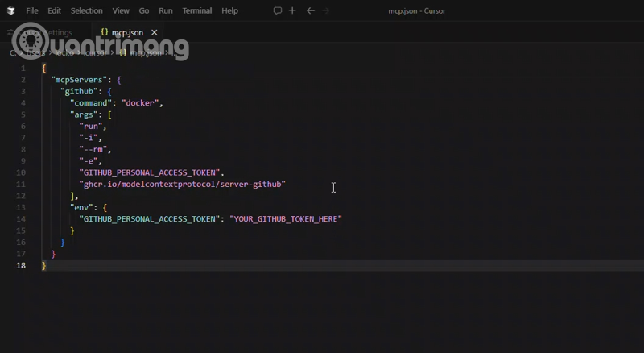The height and width of the screenshot is (353, 644).
Task: Click "mcpServers" key on line 2
Action: 79,80
